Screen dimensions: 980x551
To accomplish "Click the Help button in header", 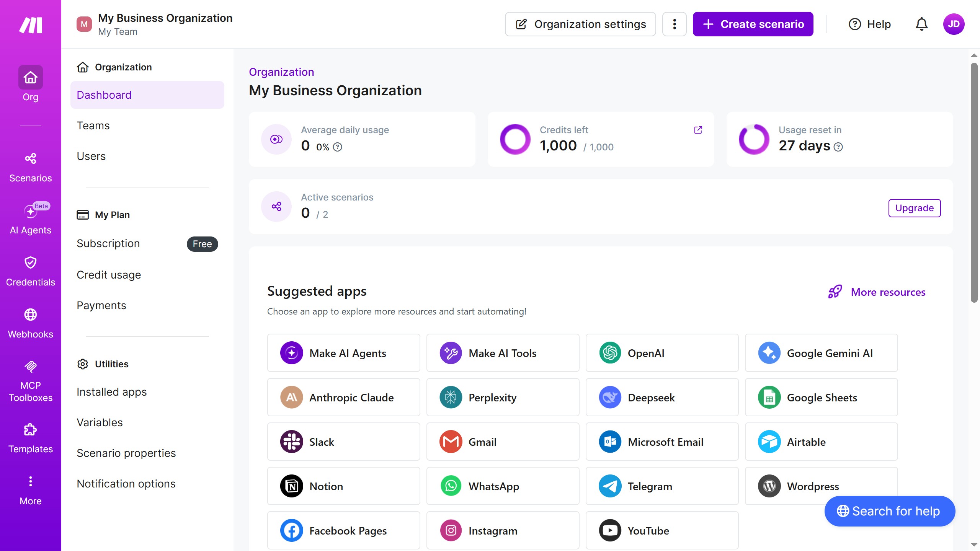I will click(x=870, y=24).
